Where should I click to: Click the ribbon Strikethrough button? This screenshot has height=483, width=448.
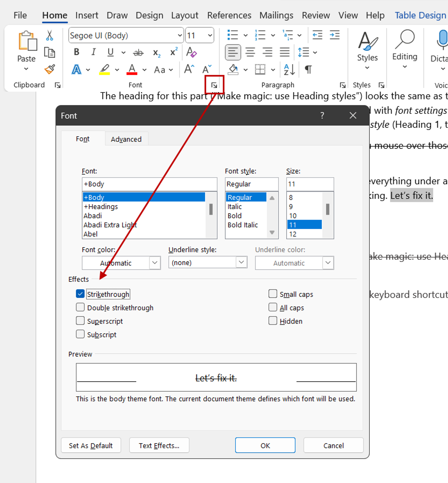pos(138,52)
